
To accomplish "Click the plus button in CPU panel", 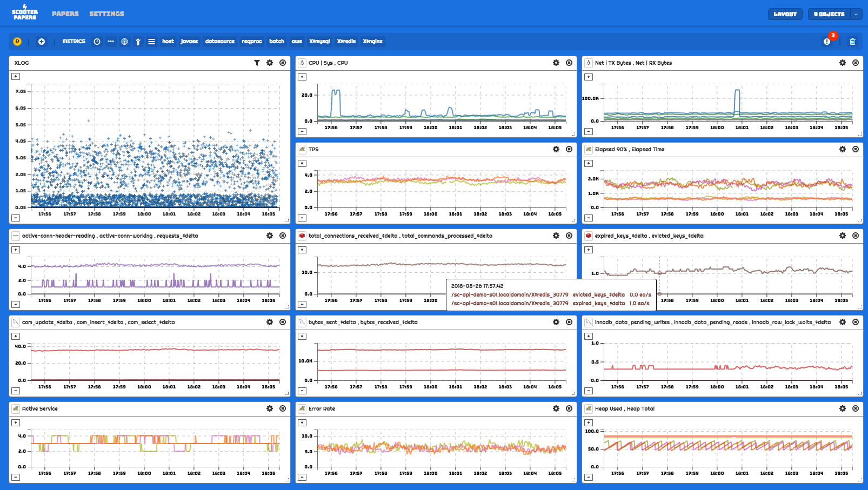I will coord(302,77).
